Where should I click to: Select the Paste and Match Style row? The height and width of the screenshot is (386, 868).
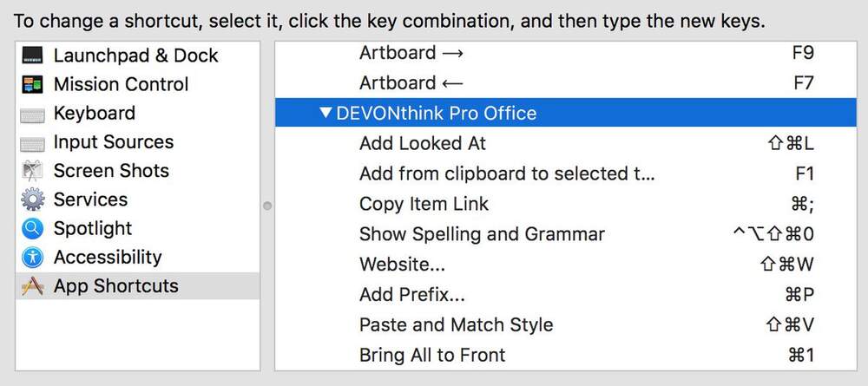565,324
